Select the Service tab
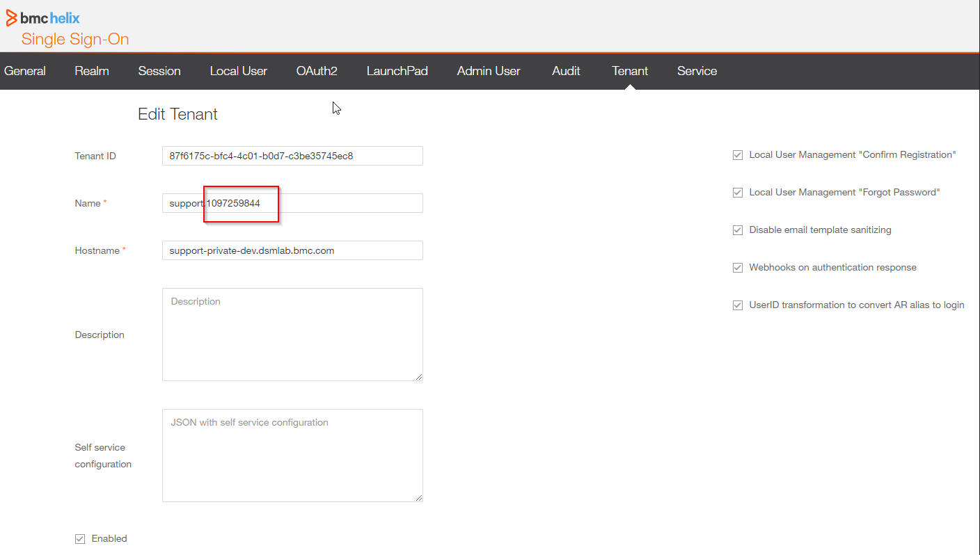980x555 pixels. pyautogui.click(x=697, y=71)
